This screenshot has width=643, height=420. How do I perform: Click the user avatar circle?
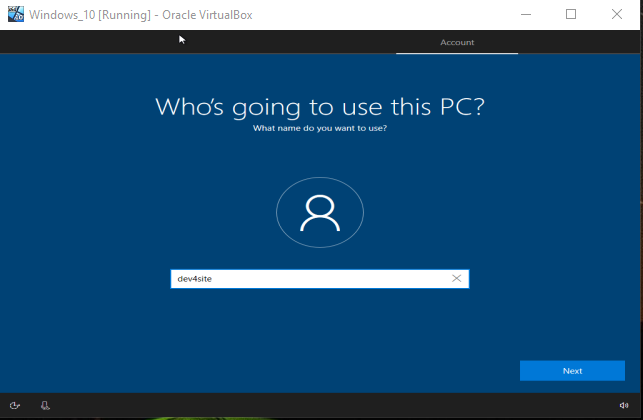[x=319, y=212]
